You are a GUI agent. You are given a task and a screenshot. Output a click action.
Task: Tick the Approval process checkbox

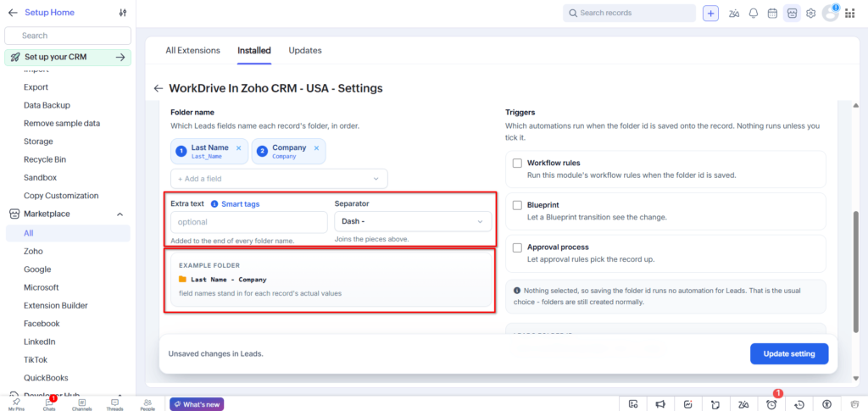pos(517,247)
